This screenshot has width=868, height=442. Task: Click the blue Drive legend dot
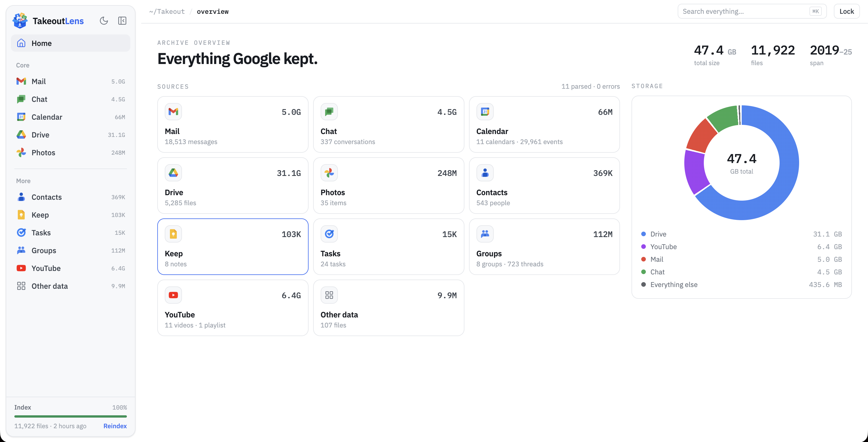pos(644,234)
